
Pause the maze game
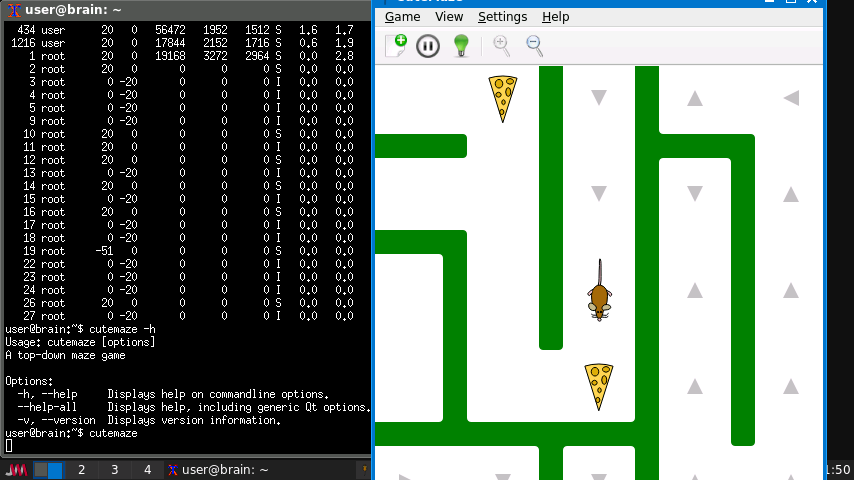(x=428, y=45)
